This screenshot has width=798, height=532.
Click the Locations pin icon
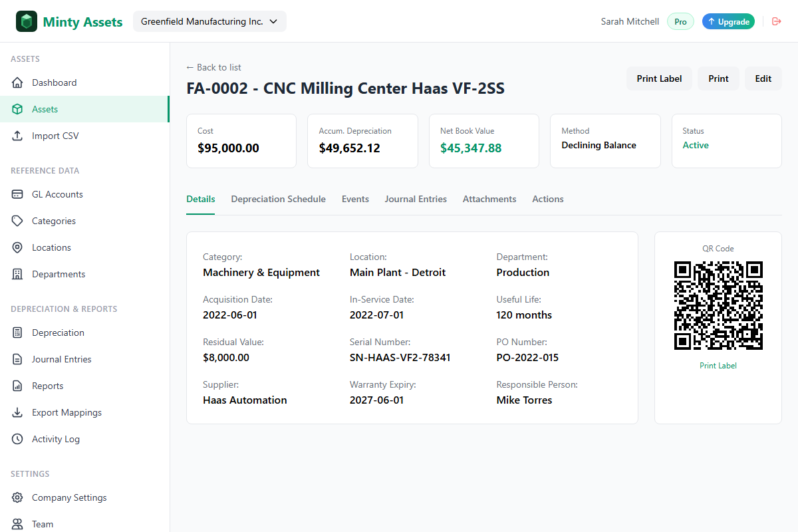point(18,247)
